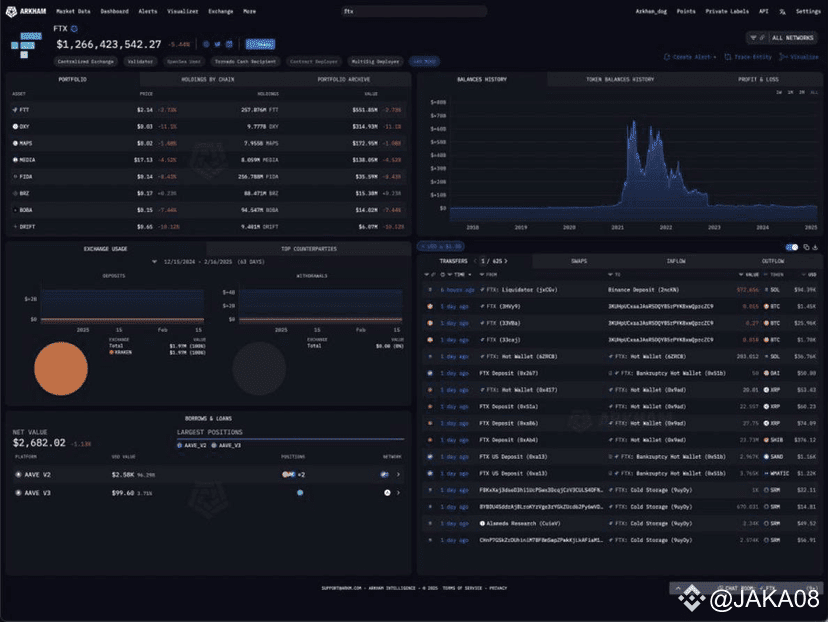Click the BTC icon in FTX (3HVy9) row
This screenshot has height=622, width=828.
pos(766,306)
